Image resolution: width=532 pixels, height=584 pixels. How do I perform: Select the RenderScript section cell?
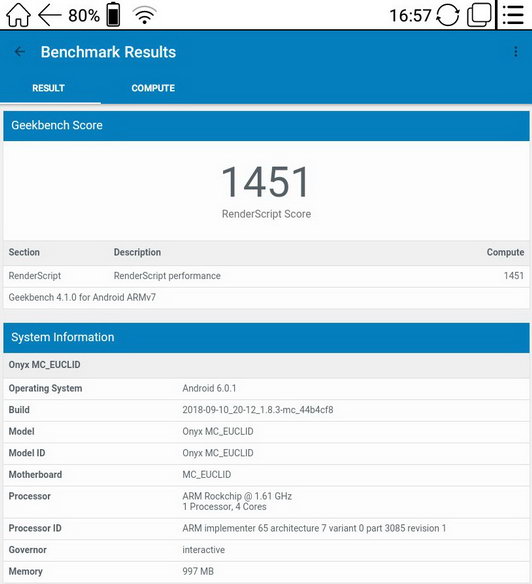(35, 276)
